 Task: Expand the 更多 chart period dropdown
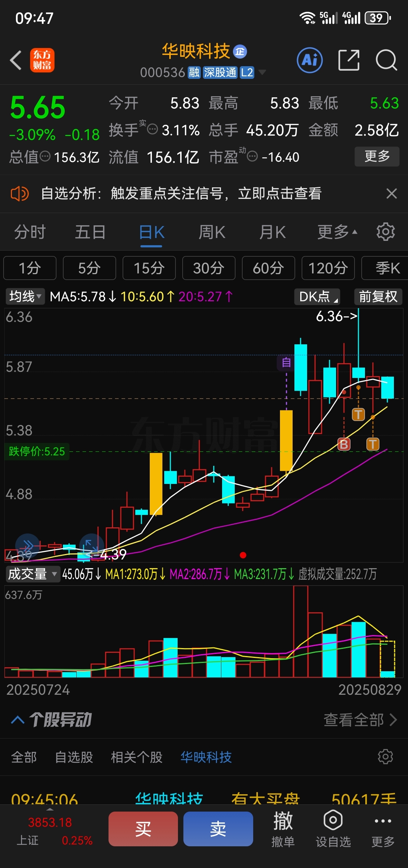pos(337,232)
